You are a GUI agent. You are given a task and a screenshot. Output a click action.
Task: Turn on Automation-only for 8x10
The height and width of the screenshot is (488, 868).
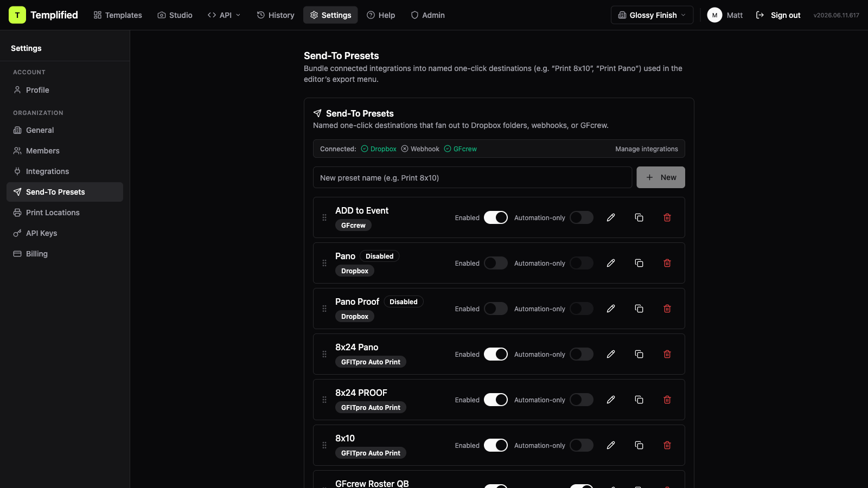pos(582,445)
